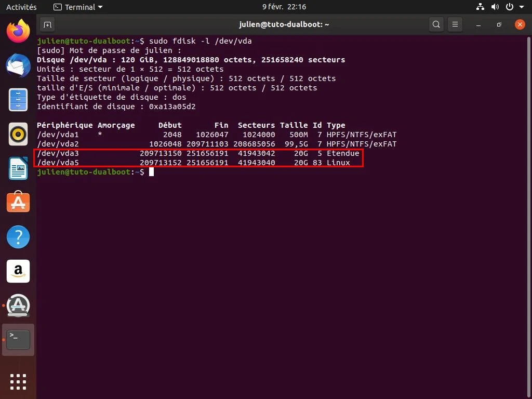532x399 pixels.
Task: Open the terminal hamburger menu
Action: coord(455,24)
